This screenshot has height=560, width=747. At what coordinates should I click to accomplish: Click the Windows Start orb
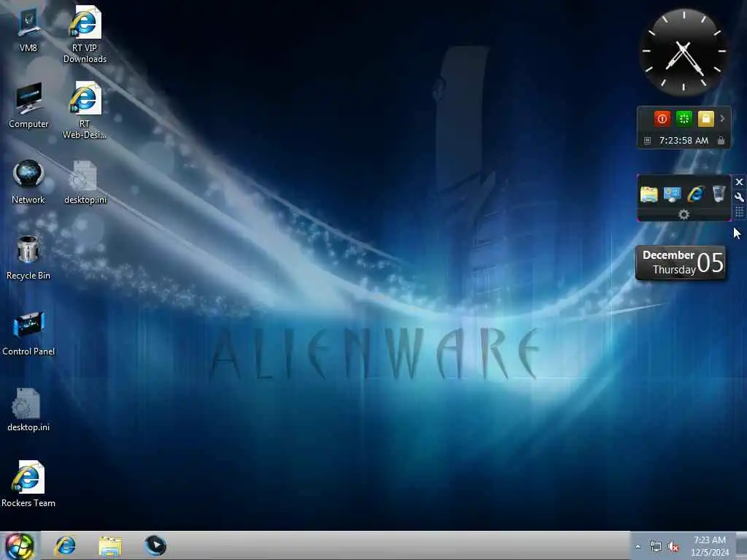[20, 545]
